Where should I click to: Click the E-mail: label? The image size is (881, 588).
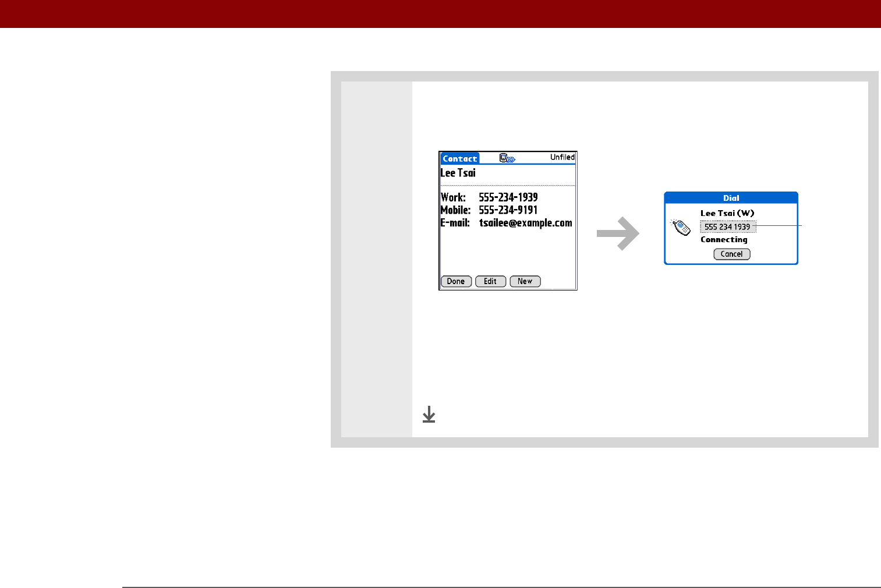pyautogui.click(x=455, y=223)
